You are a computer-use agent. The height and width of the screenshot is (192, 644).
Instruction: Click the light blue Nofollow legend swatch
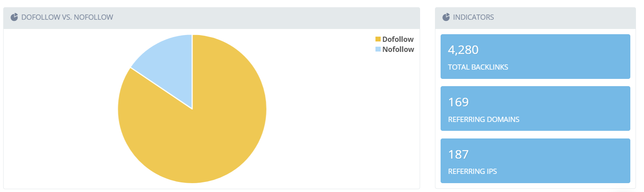coord(378,49)
